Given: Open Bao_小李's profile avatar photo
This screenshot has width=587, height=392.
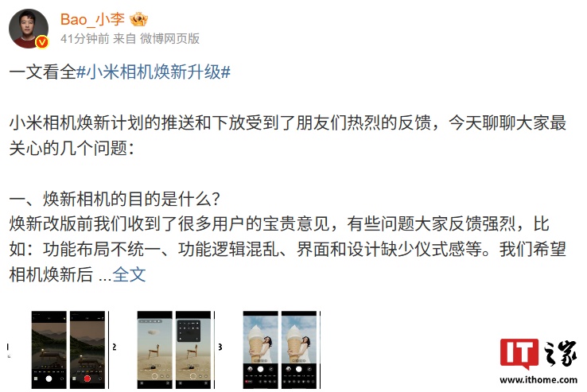Looking at the screenshot, I should 29,29.
